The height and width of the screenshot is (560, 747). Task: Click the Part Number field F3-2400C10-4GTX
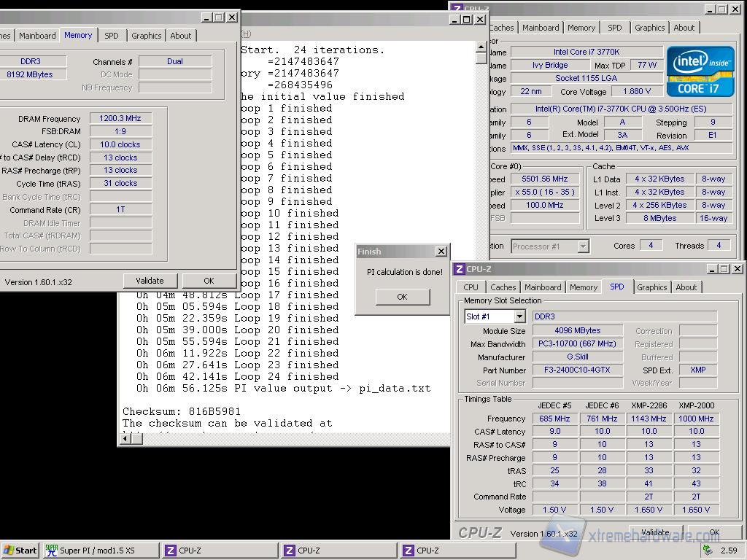point(577,370)
